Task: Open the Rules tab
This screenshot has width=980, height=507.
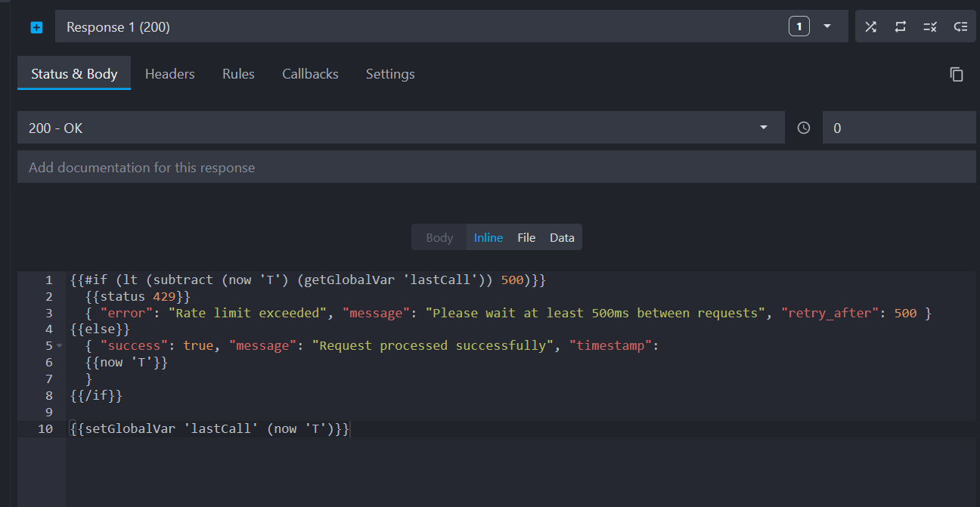Action: (x=238, y=73)
